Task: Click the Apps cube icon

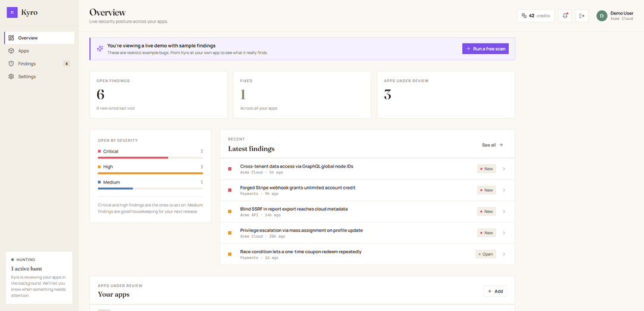Action: [x=11, y=51]
